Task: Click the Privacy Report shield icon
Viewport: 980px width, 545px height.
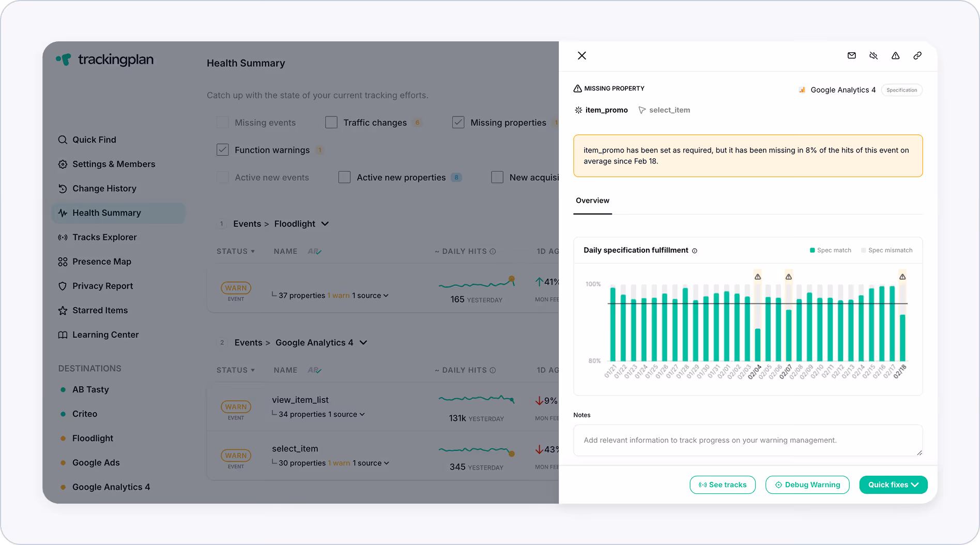Action: click(x=63, y=286)
